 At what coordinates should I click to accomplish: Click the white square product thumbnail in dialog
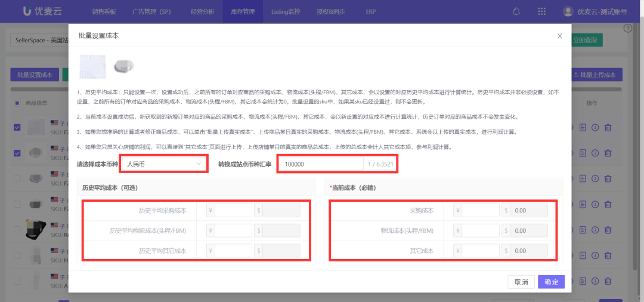(92, 67)
